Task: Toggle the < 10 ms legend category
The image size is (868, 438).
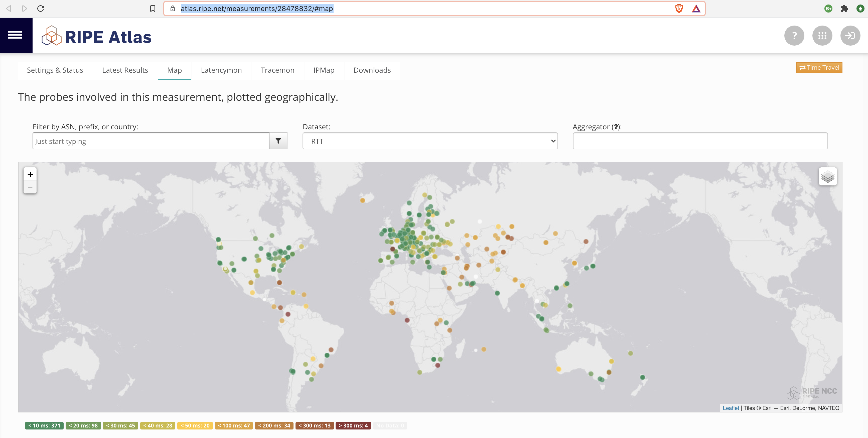Action: pyautogui.click(x=44, y=425)
